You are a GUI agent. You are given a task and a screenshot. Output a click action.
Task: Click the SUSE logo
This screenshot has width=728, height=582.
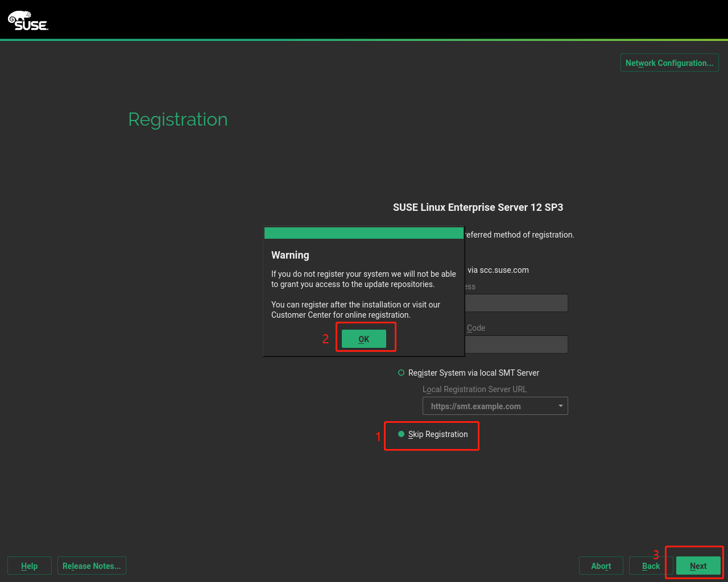pyautogui.click(x=28, y=20)
